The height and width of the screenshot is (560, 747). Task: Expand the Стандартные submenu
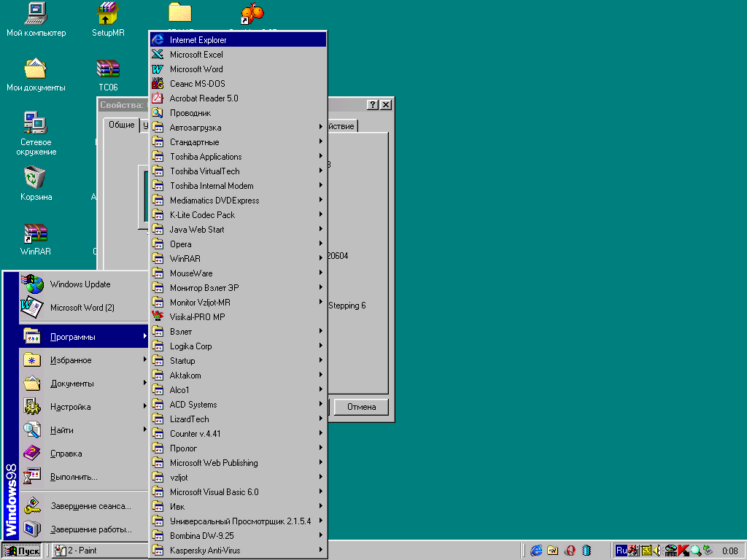point(194,142)
